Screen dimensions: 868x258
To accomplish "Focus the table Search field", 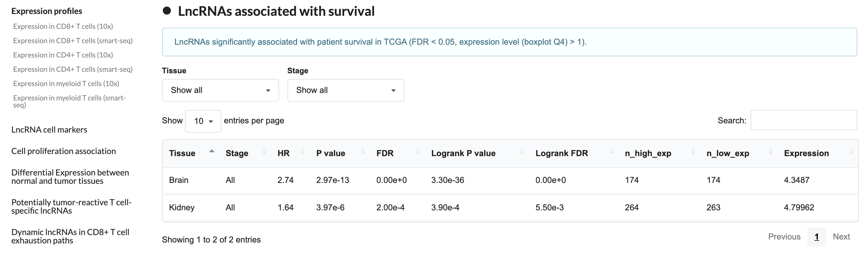I will 804,120.
